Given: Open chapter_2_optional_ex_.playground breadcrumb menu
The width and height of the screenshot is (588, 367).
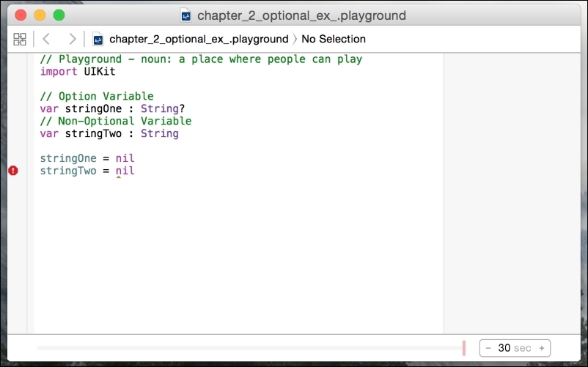Looking at the screenshot, I should tap(198, 39).
